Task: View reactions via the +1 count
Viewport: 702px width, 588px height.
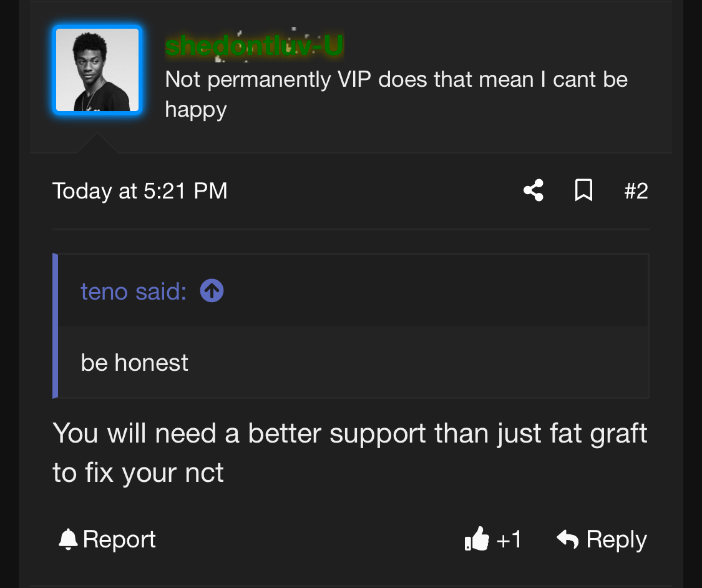Action: [x=509, y=539]
